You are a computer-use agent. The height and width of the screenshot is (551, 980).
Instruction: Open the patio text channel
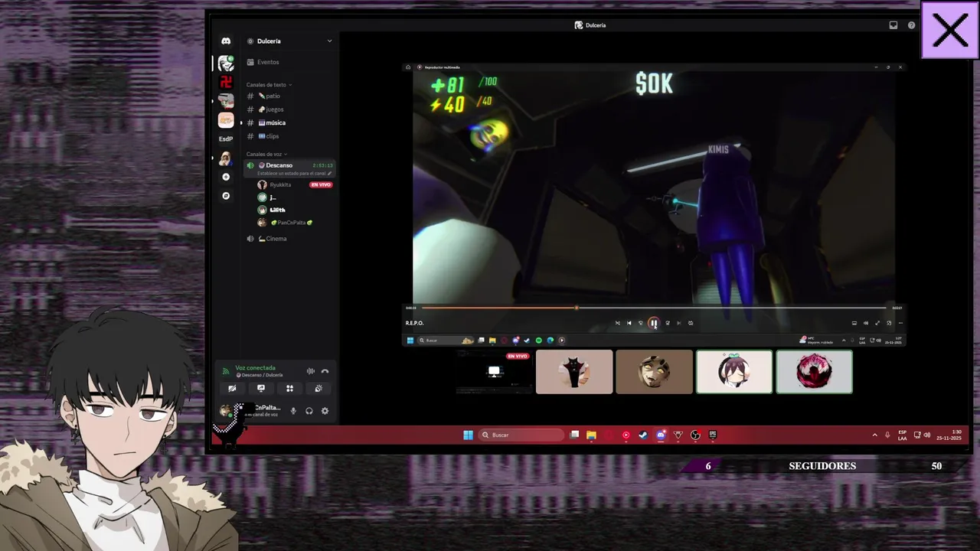click(x=289, y=96)
